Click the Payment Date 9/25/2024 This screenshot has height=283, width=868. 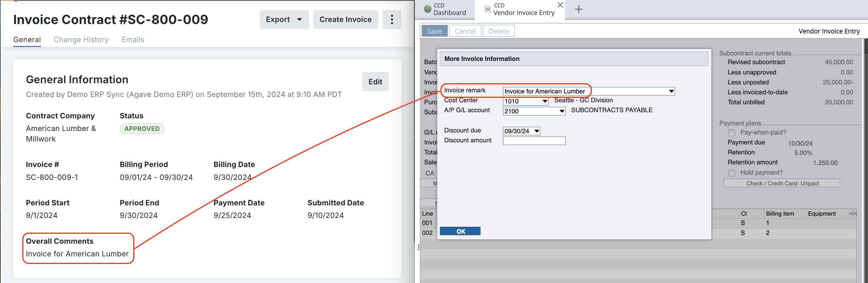coord(232,215)
